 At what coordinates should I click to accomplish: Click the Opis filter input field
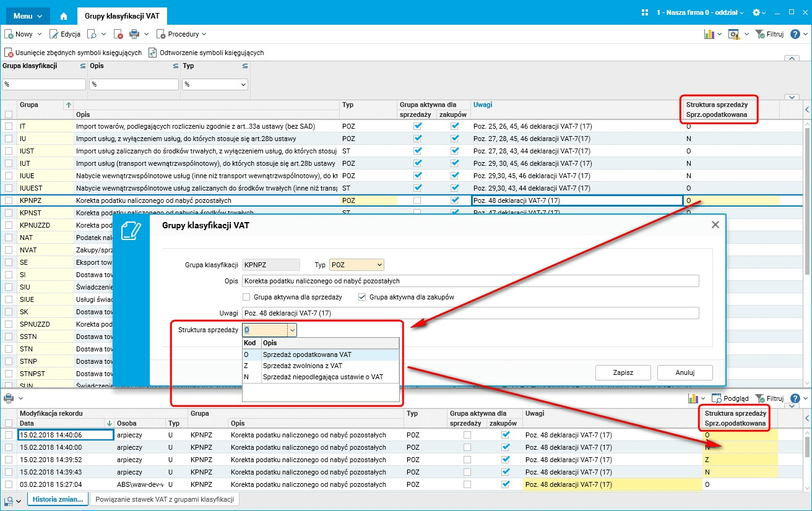point(134,84)
